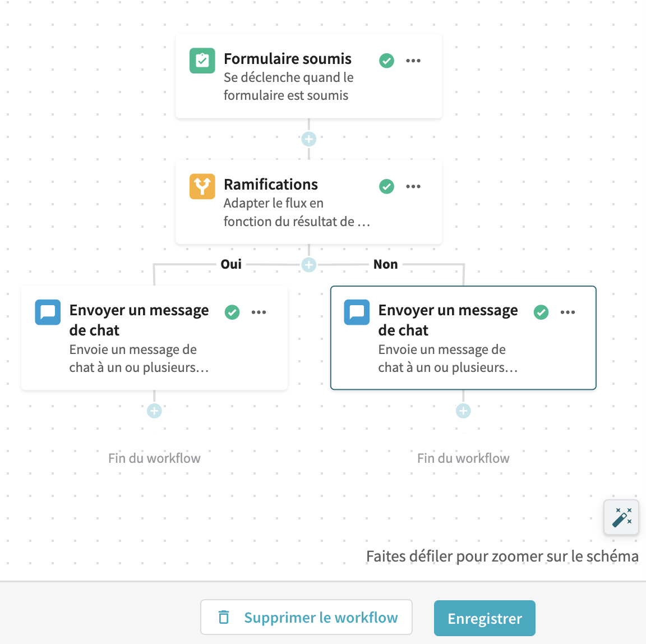This screenshot has height=644, width=646.
Task: Click the Oui branch label
Action: [x=231, y=264]
